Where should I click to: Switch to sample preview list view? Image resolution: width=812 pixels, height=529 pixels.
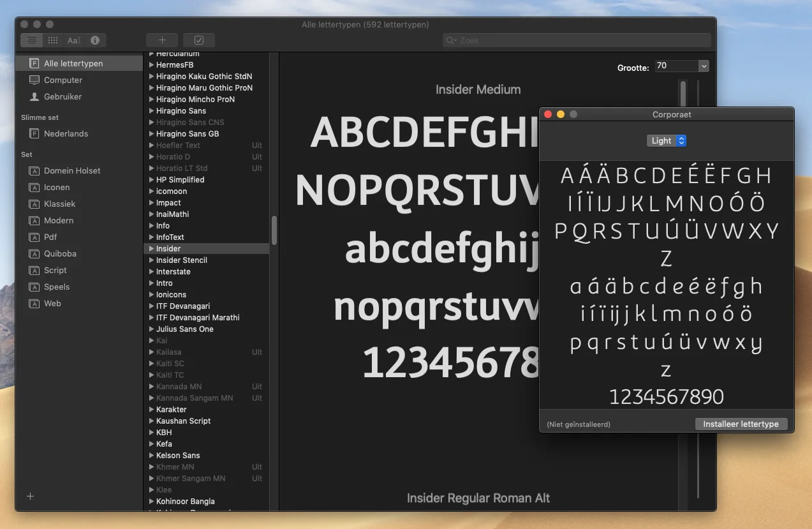coord(32,40)
